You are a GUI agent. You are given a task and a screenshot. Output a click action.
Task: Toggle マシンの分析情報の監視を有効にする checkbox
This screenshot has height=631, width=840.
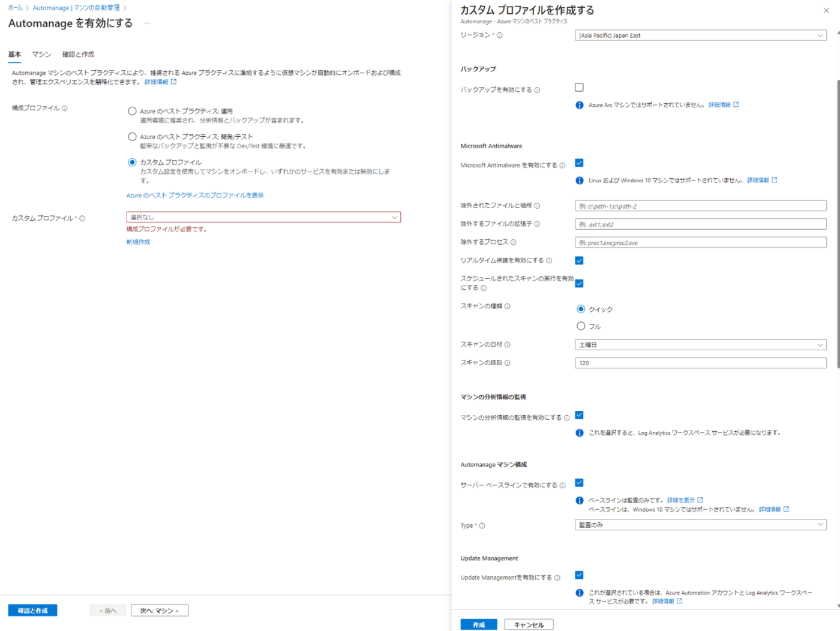point(579,415)
